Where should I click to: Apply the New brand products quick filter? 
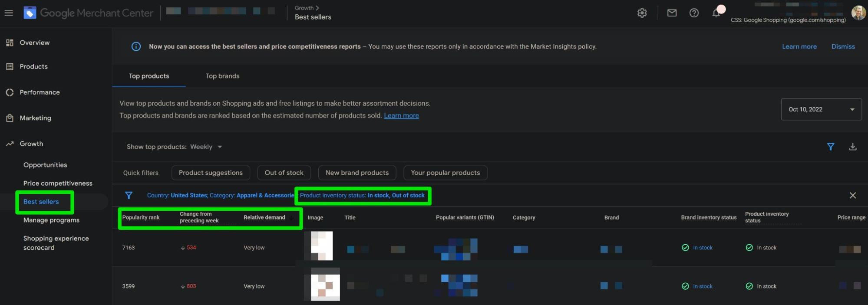pos(357,173)
